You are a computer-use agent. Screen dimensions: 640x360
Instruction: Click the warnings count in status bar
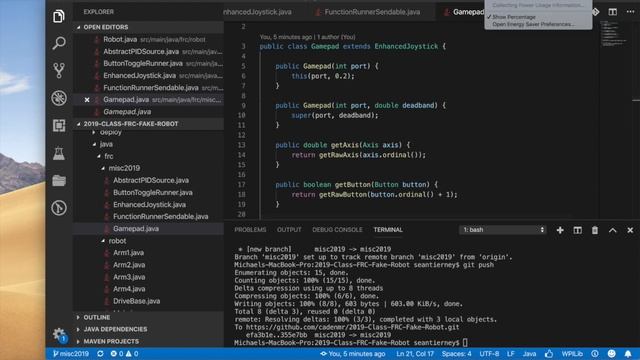point(132,354)
